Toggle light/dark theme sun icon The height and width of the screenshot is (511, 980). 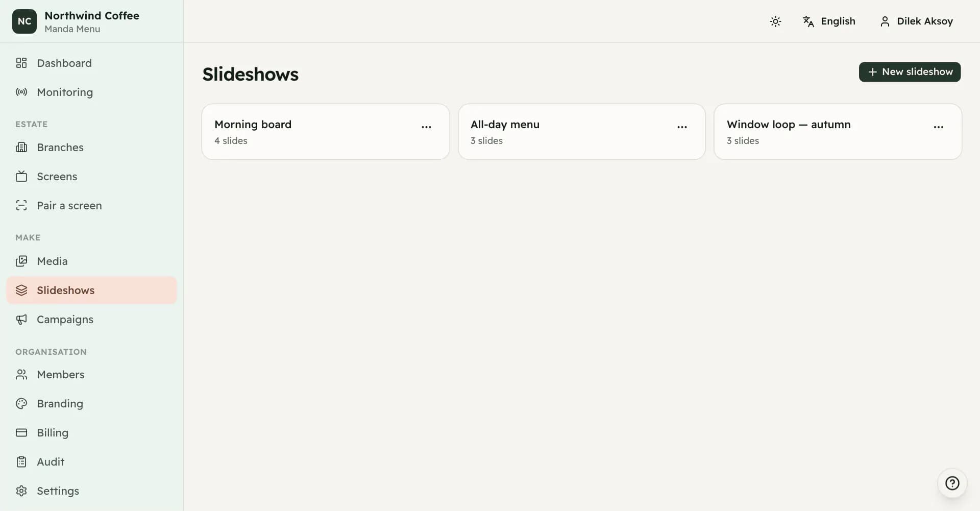[x=775, y=21]
